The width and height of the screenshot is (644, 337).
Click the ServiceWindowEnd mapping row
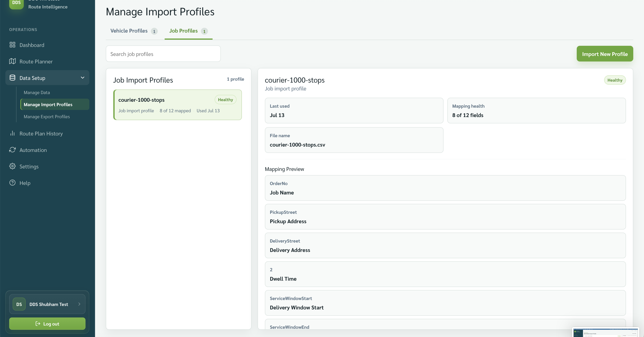[x=445, y=324]
